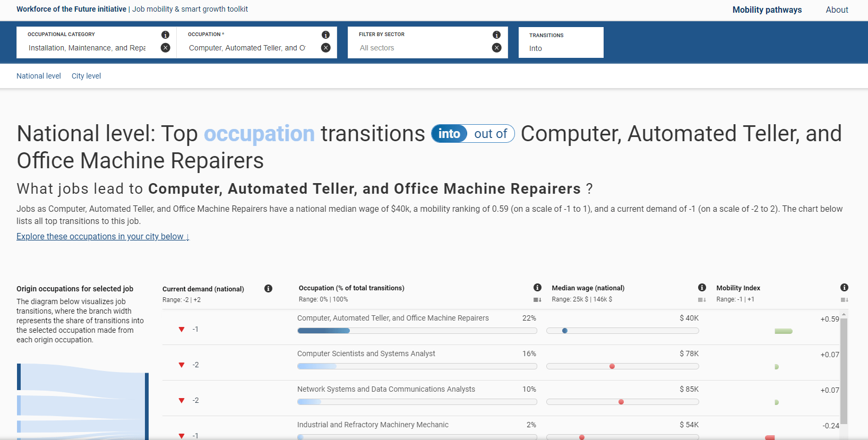
Task: Clear the Filter by Sector field
Action: 496,48
